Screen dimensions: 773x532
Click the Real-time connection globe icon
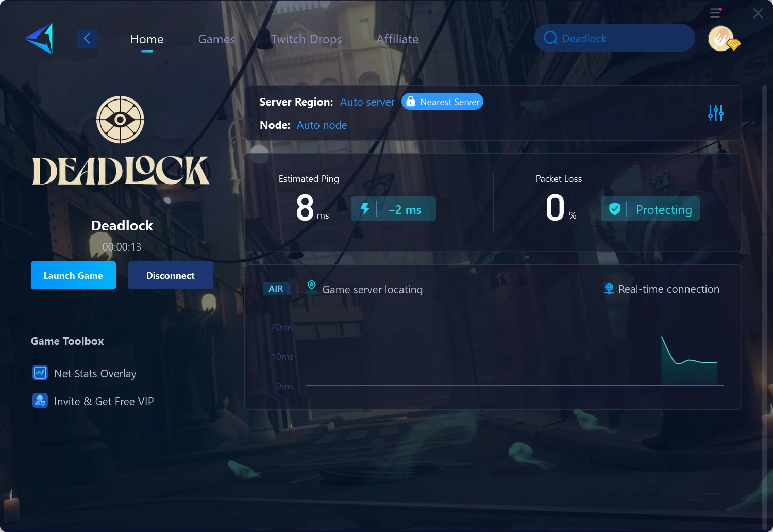[609, 289]
